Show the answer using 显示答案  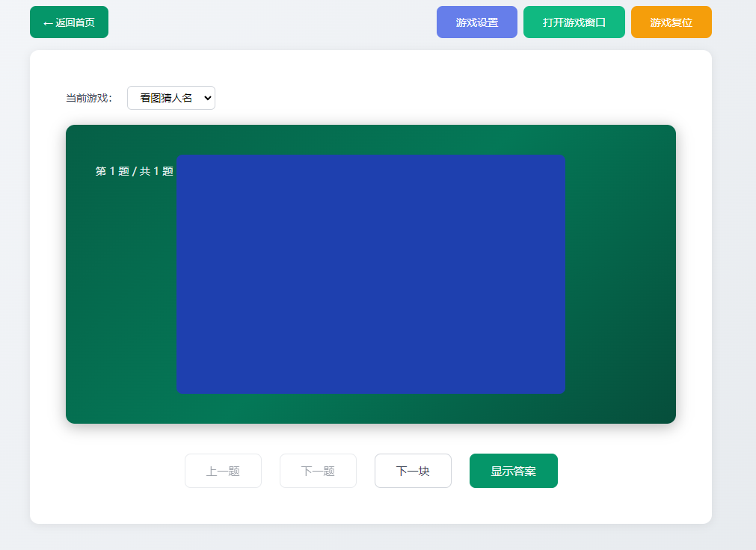[x=513, y=470]
